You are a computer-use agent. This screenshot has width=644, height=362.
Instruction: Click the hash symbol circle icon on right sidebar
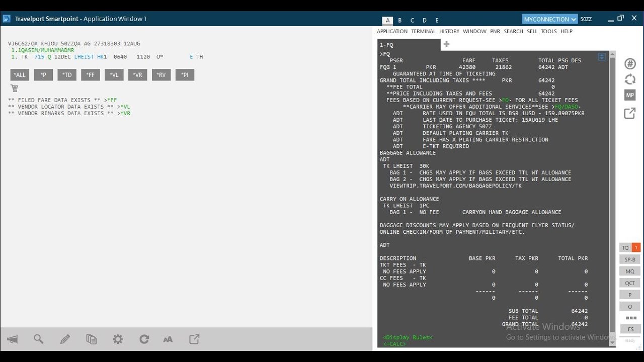(630, 64)
